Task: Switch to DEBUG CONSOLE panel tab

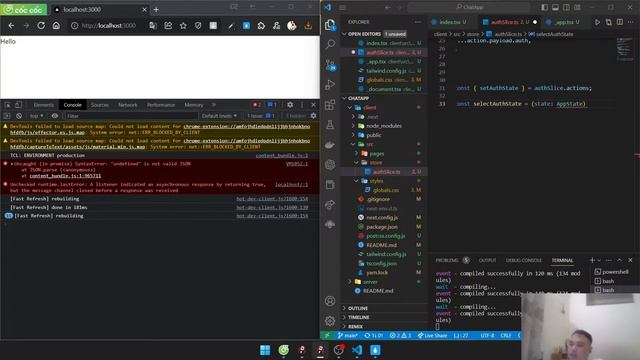Action: click(524, 260)
